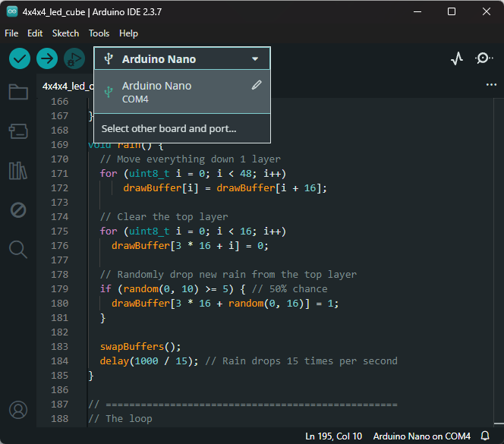Open the Serial Monitor
Image resolution: width=504 pixels, height=444 pixels.
(x=484, y=58)
